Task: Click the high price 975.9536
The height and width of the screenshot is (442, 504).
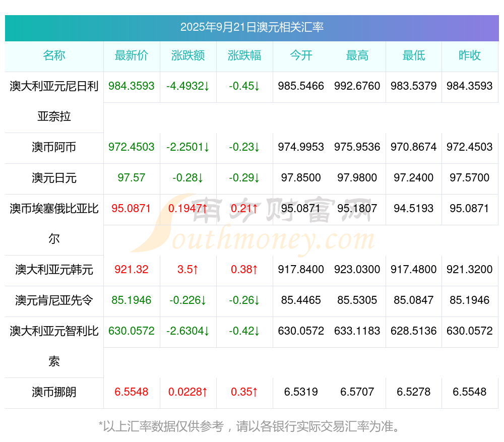Action: (357, 147)
